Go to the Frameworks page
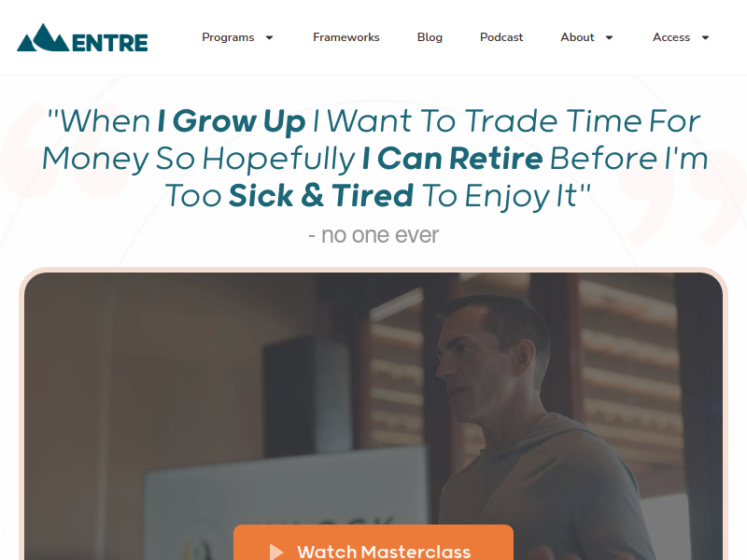 point(345,37)
